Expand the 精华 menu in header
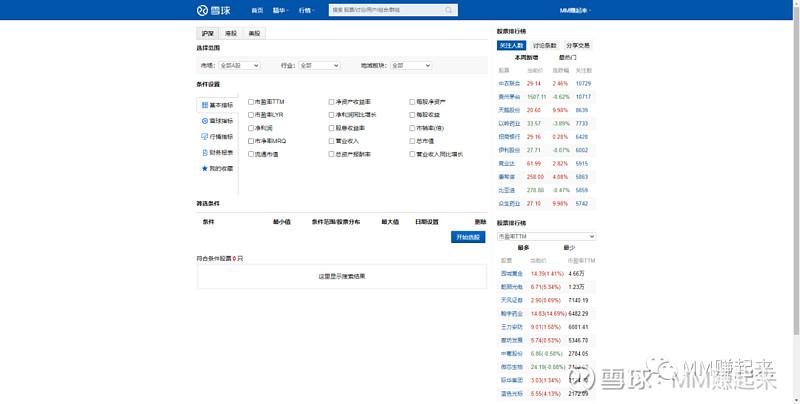The width and height of the screenshot is (800, 404). (281, 10)
